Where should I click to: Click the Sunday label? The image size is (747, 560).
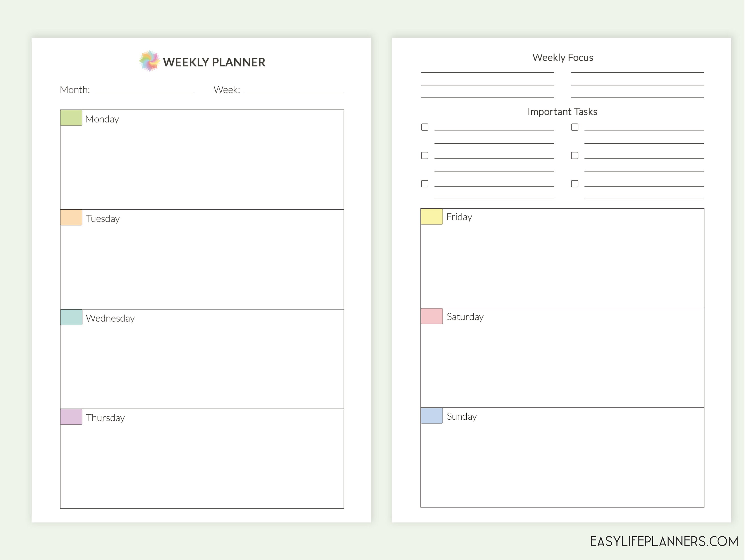click(x=462, y=417)
